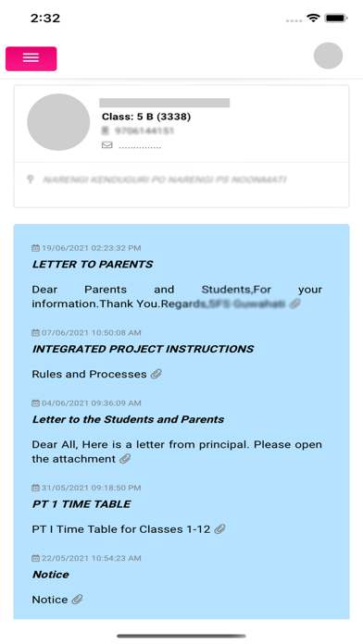
Task: Tap the envelope email icon
Action: coord(106,145)
